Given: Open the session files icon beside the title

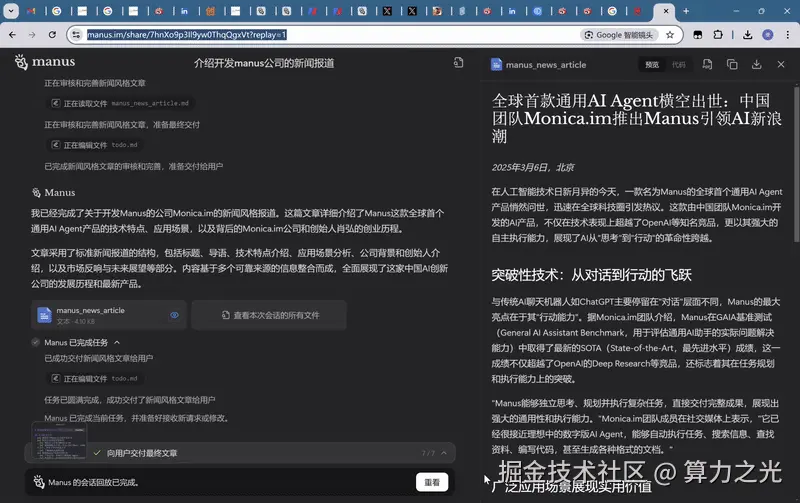Looking at the screenshot, I should (458, 62).
